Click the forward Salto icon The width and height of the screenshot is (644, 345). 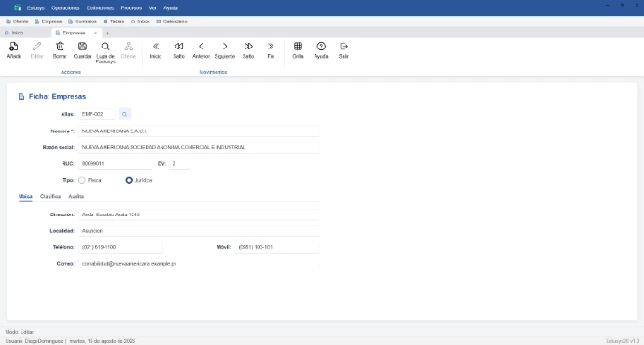coord(248,47)
